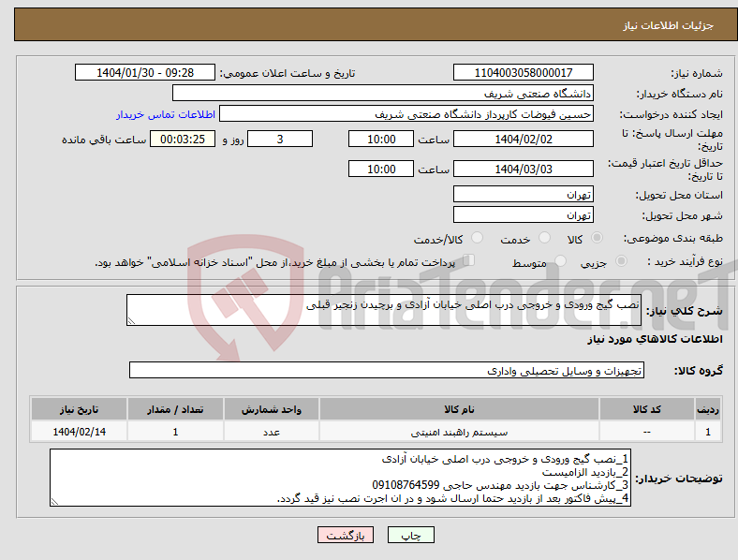738x560 pixels.
Task: Click the phone number 09108764599 line
Action: tap(500, 485)
